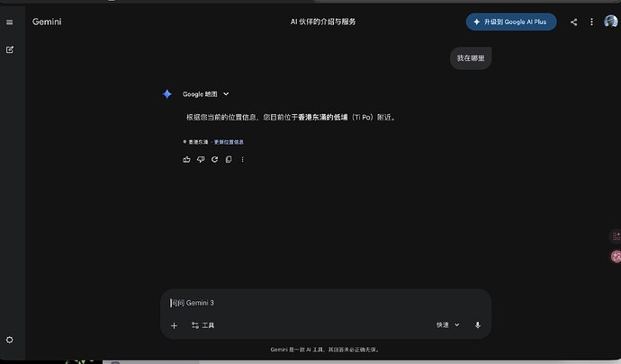Click the translate extension icon at right edge
Screen dimensions: 621x364
pyautogui.click(x=616, y=256)
